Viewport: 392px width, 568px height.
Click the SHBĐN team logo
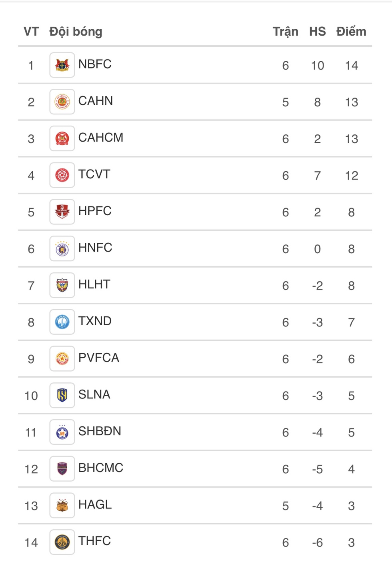pyautogui.click(x=62, y=432)
